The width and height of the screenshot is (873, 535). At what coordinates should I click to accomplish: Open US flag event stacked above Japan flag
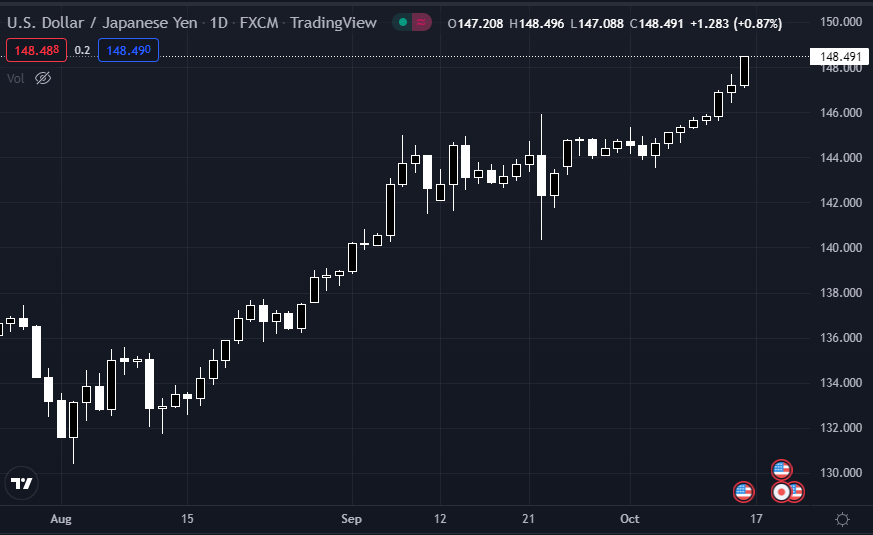[781, 470]
